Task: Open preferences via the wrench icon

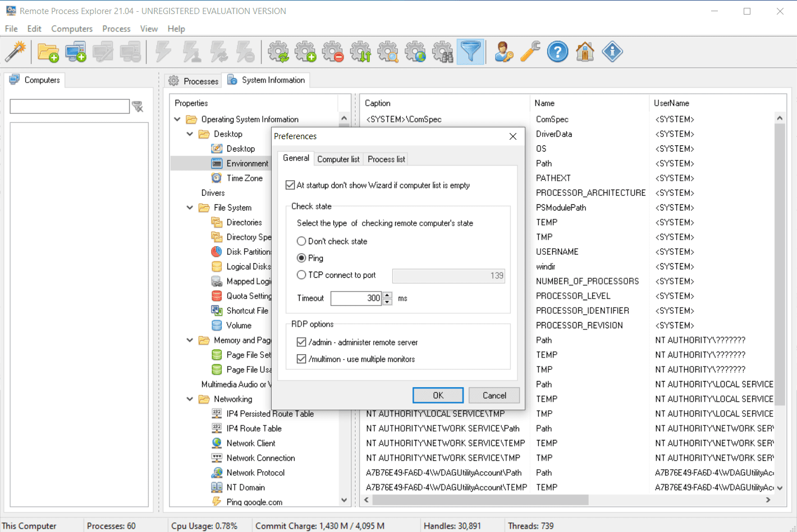Action: click(530, 52)
